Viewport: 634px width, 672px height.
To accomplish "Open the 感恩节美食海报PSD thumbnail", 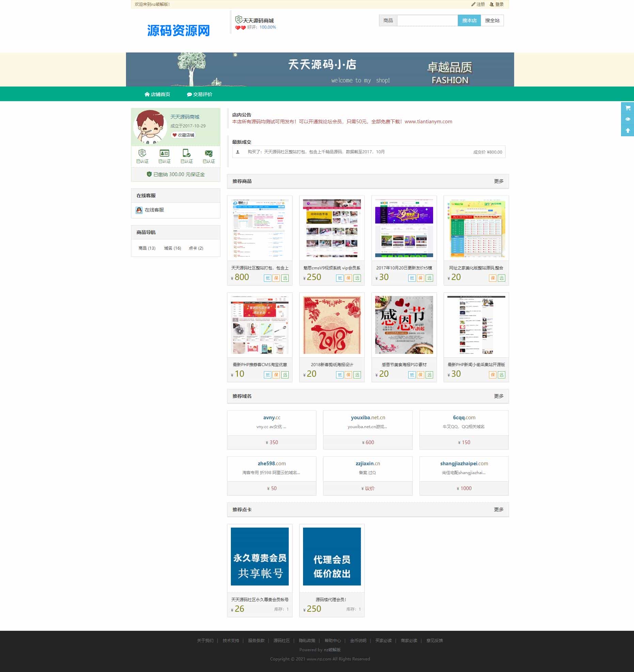I will pos(404,325).
